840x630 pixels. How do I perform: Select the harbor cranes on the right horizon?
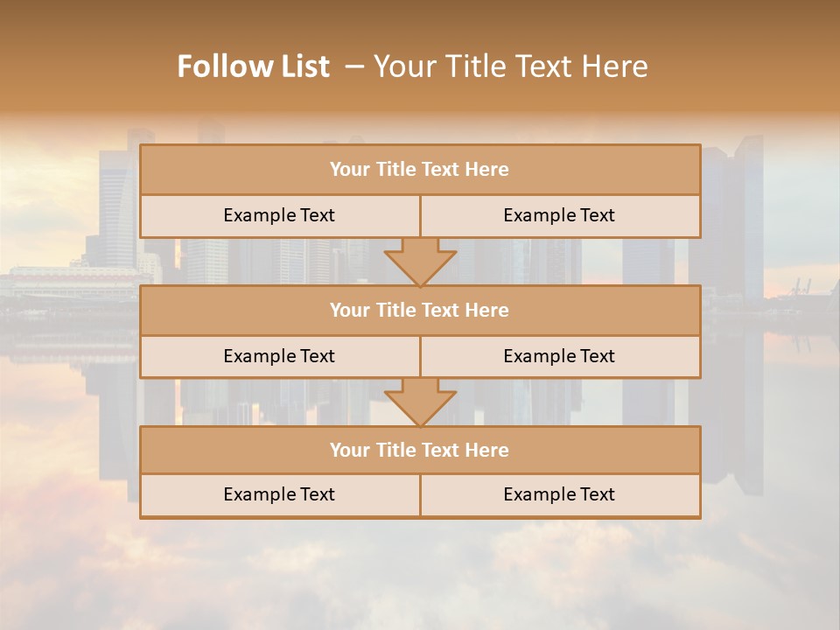pyautogui.click(x=799, y=288)
